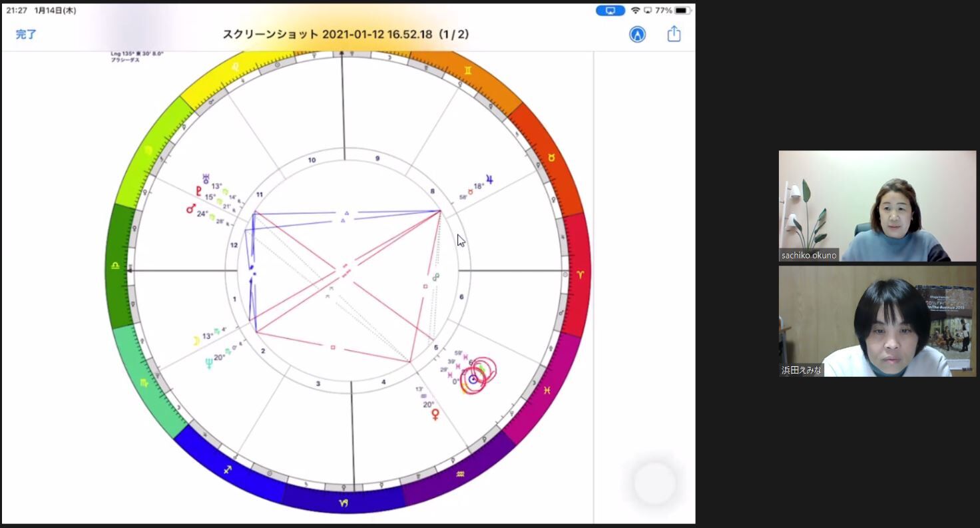Click house number 10 in the chart
Image resolution: width=980 pixels, height=528 pixels.
[312, 160]
